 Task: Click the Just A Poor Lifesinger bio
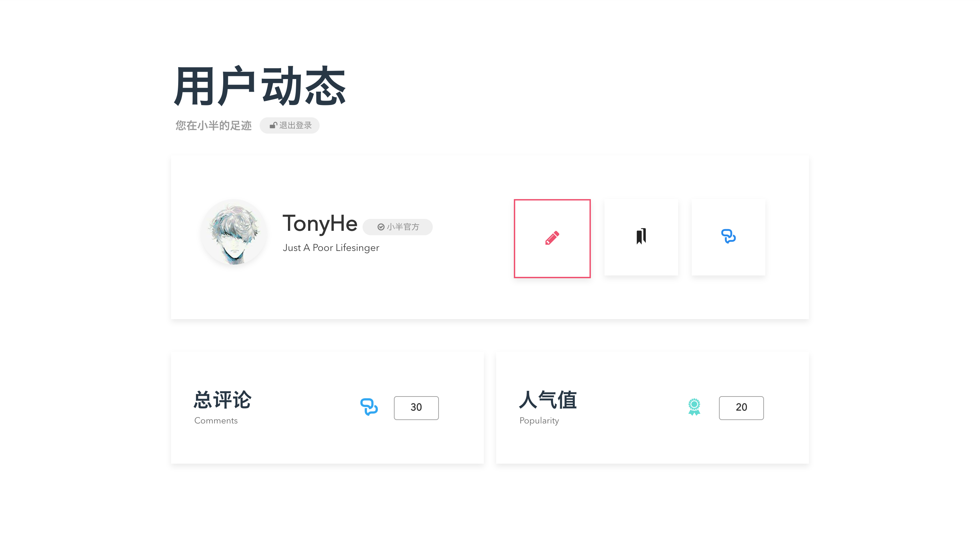(331, 248)
